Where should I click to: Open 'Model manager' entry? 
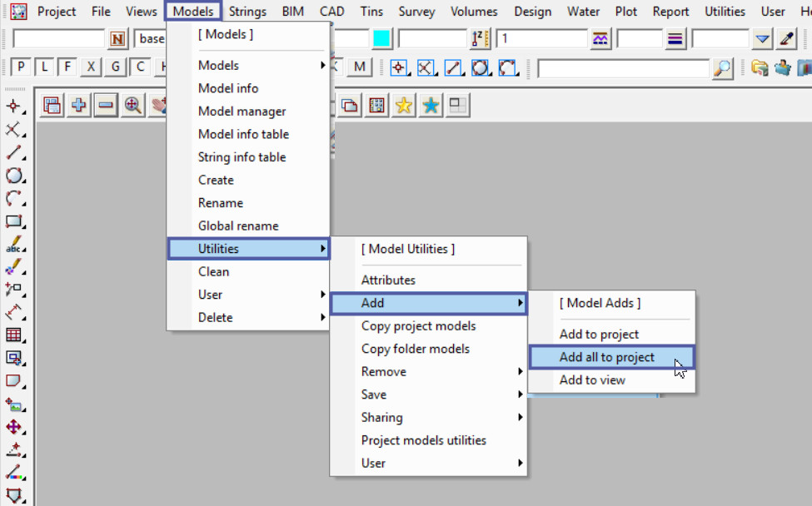(x=248, y=112)
